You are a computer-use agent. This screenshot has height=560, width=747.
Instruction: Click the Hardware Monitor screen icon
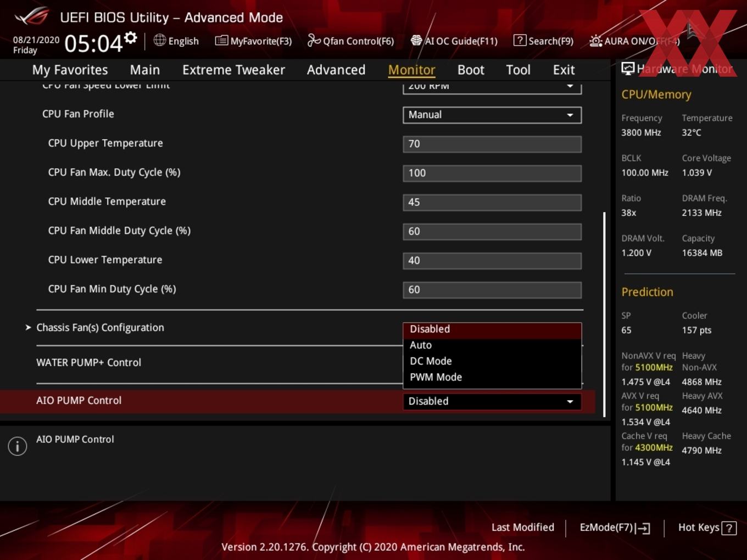coord(628,68)
